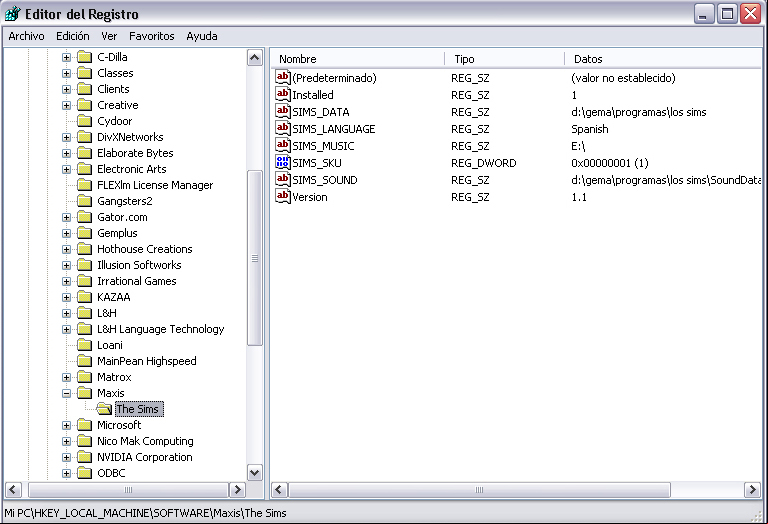Click the DivXNetworks folder icon
This screenshot has width=768, height=524.
85,137
